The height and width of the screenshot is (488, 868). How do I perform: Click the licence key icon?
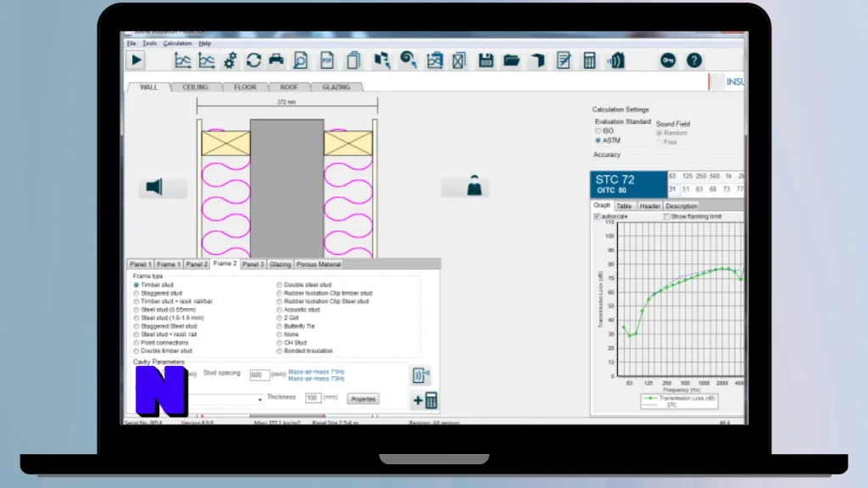point(668,60)
